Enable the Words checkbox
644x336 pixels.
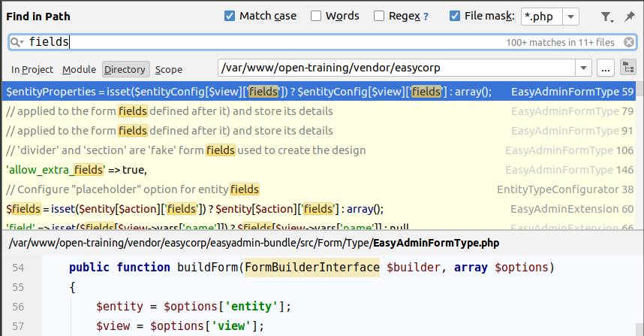pyautogui.click(x=316, y=16)
